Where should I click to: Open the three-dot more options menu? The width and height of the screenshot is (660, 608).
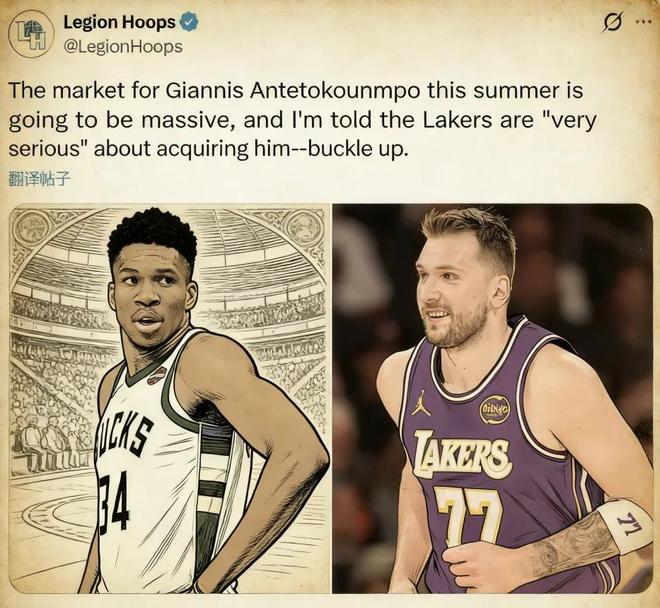[640, 23]
